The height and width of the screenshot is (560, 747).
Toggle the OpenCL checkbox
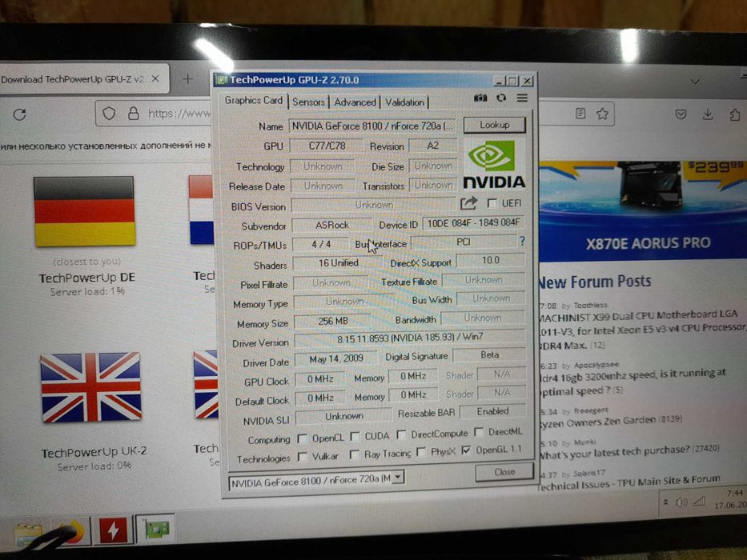[x=302, y=438]
